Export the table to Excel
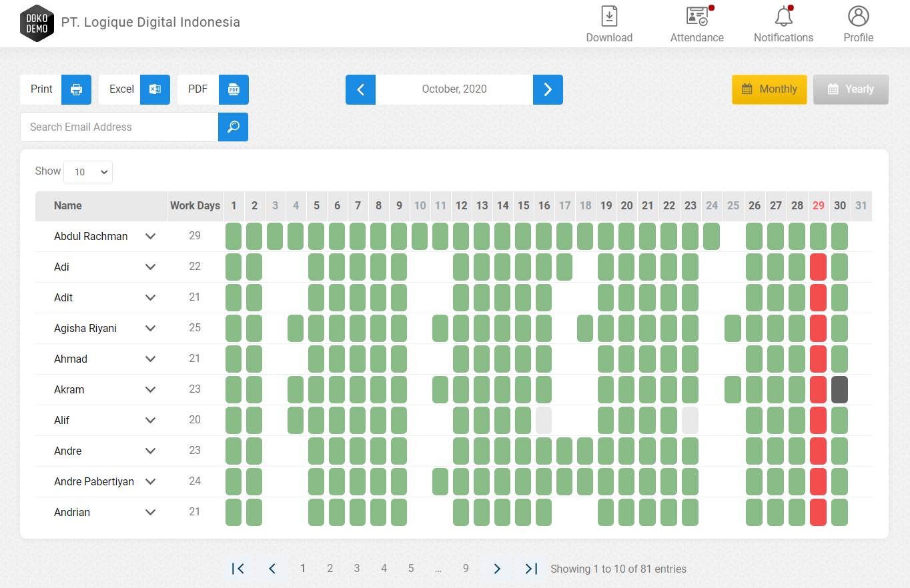This screenshot has width=910, height=588. click(x=155, y=89)
